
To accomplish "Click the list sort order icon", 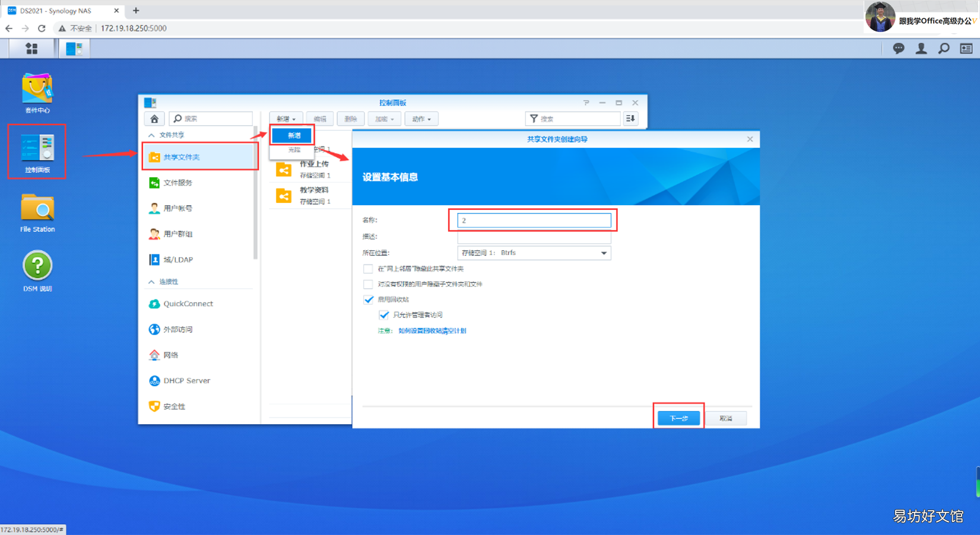I will click(630, 119).
